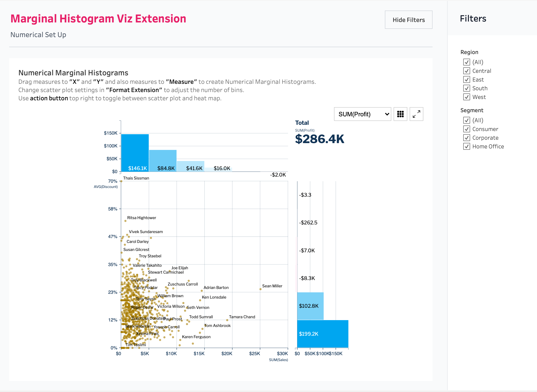Toggle the West region checkbox

coord(466,97)
